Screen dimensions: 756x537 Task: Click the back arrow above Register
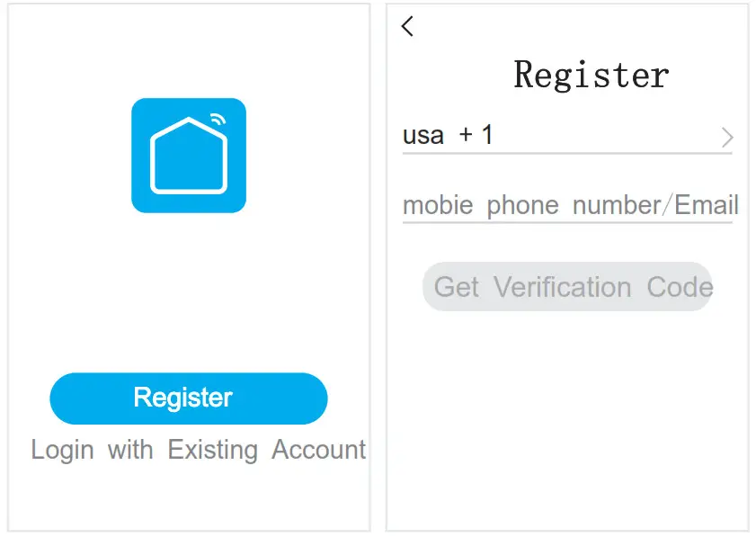point(407,26)
